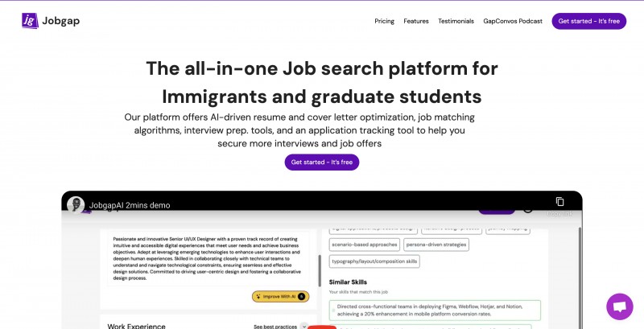644x329 pixels.
Task: Click the red video play button
Action: (322, 327)
